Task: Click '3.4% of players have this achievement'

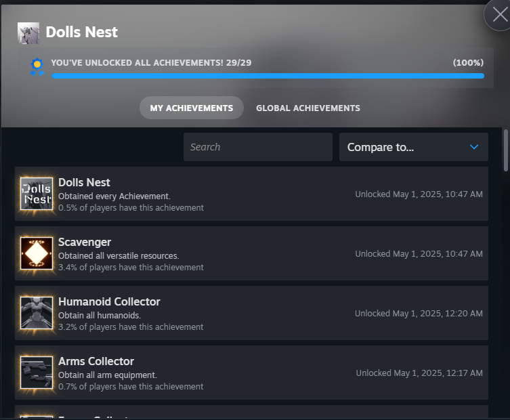Action: tap(131, 267)
